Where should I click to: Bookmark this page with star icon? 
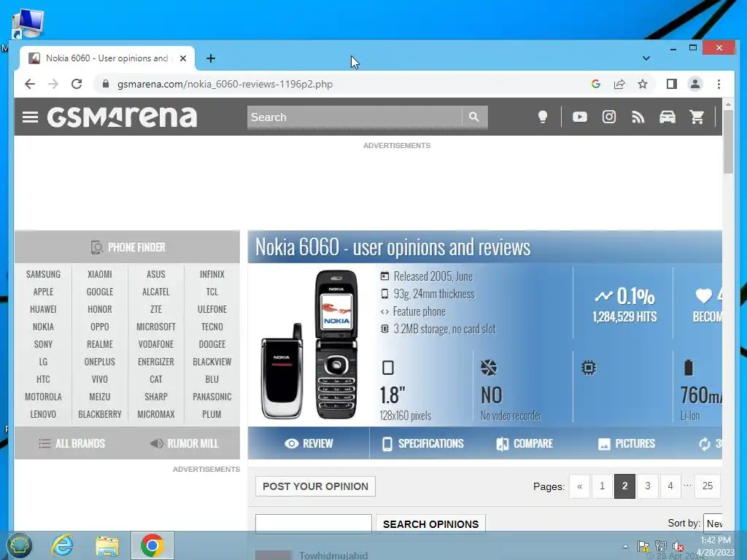643,85
